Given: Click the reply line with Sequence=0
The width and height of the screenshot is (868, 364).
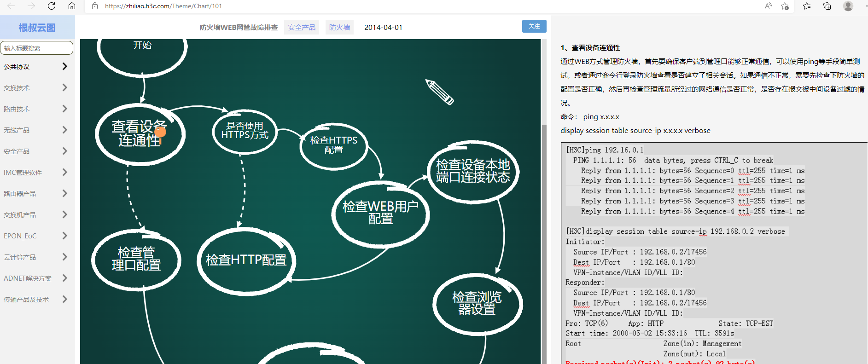Looking at the screenshot, I should (x=693, y=170).
